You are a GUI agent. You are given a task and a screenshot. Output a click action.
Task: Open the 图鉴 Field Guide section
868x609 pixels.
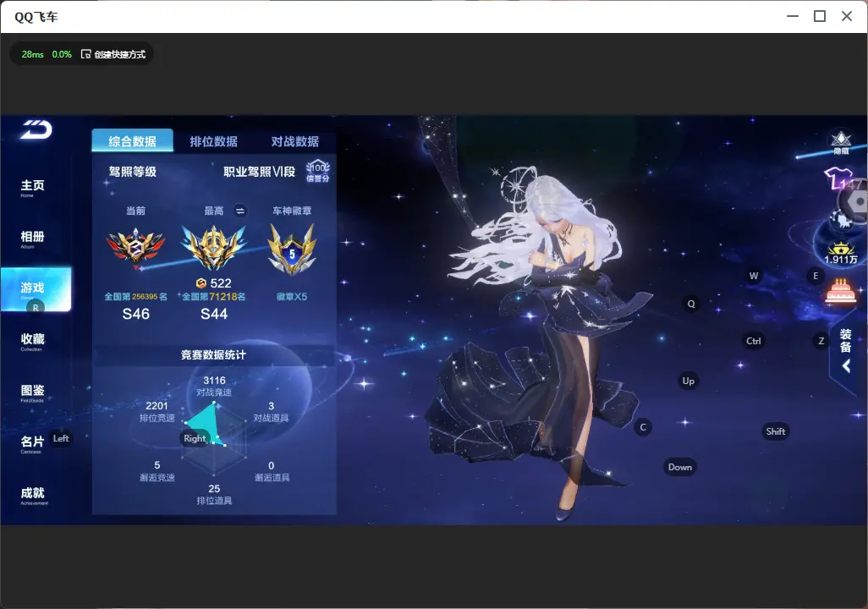tap(33, 393)
